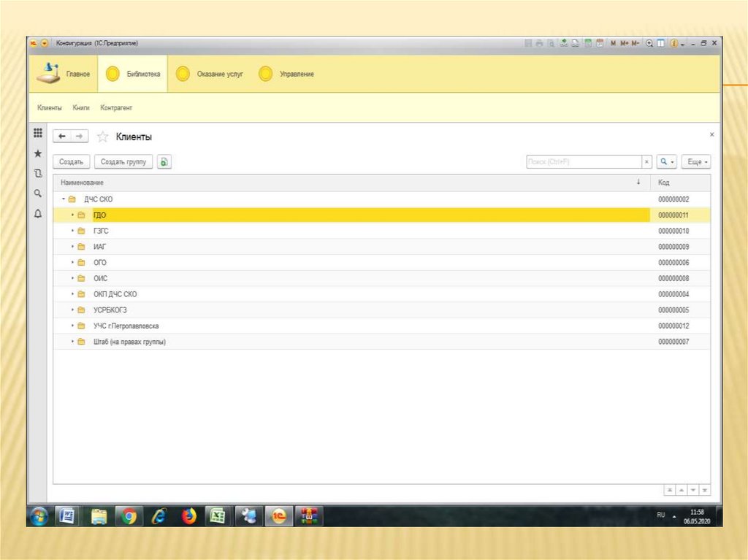Open Microsoft Word from the taskbar
Image resolution: width=748 pixels, height=560 pixels.
click(x=67, y=516)
